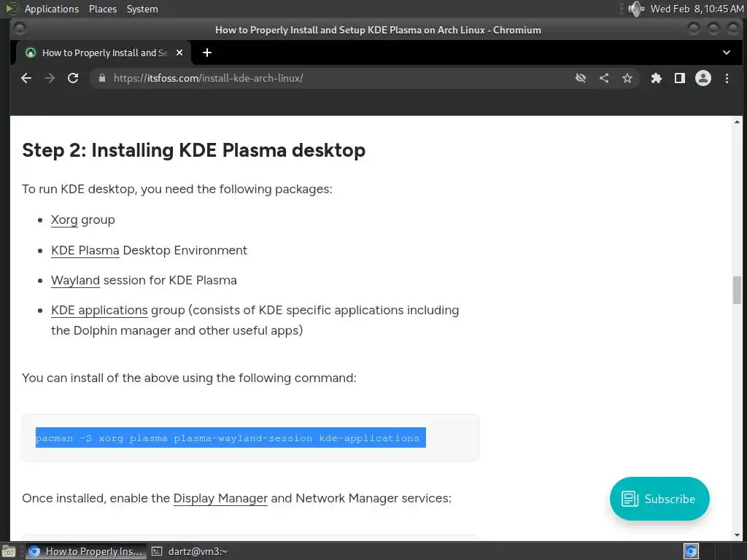Bookmark this page with the star
747x560 pixels.
click(x=627, y=78)
